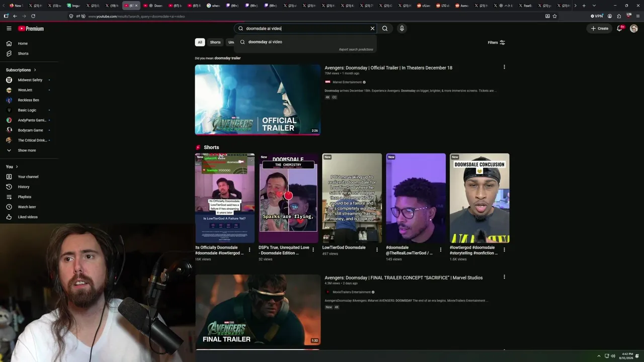Open options for Final Trailer Concept video
This screenshot has width=644, height=362.
504,277
